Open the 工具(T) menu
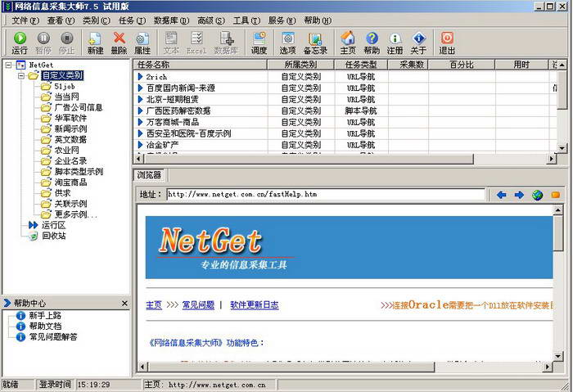Screen dimensions: 573x392 pyautogui.click(x=246, y=20)
